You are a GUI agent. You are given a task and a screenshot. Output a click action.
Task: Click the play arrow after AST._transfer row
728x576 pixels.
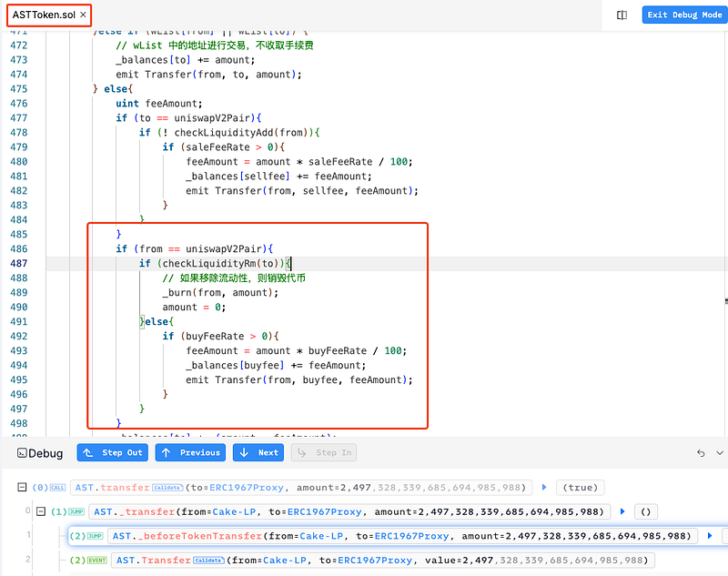[622, 512]
